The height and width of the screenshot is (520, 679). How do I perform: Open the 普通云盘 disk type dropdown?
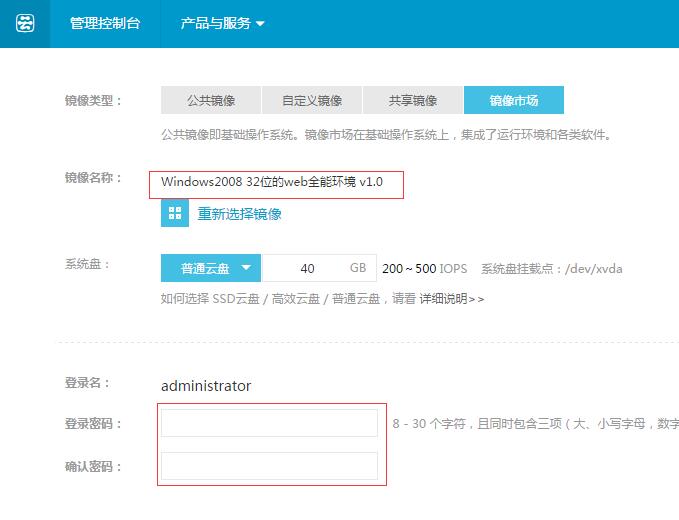(x=211, y=268)
